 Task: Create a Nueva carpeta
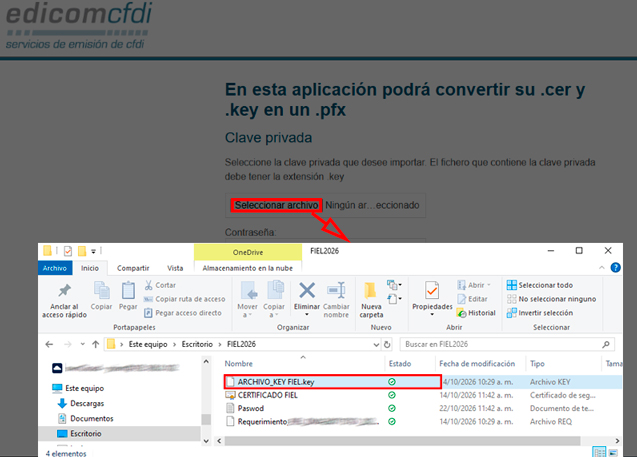tap(371, 300)
